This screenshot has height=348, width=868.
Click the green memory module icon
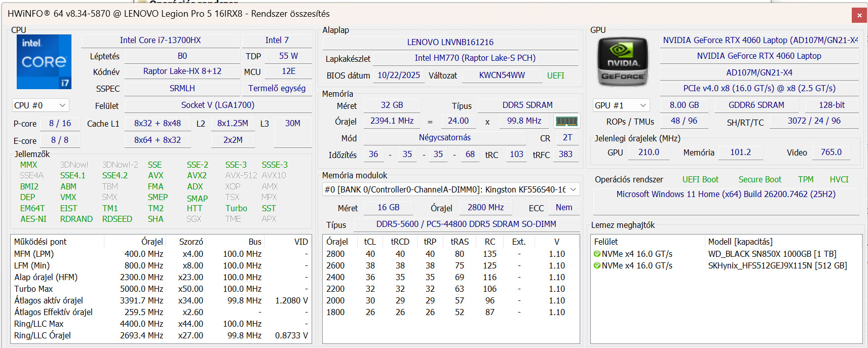click(567, 121)
